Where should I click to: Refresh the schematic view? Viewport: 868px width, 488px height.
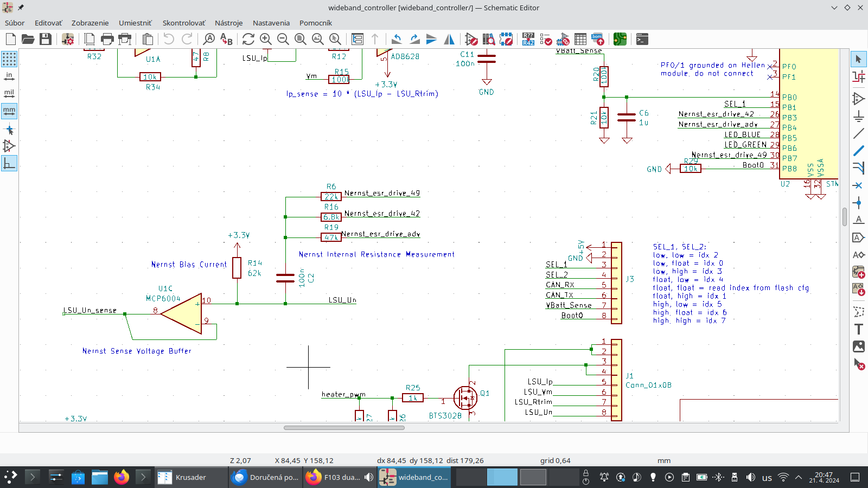(x=248, y=39)
